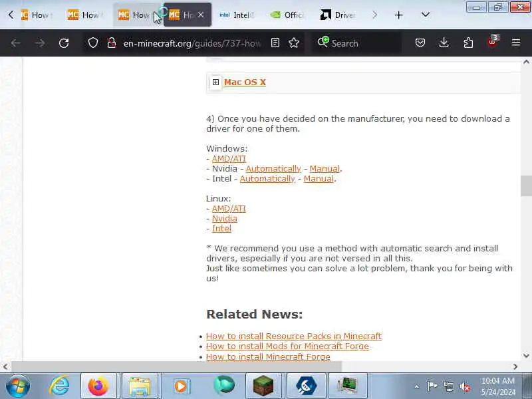Go forward to the next page
The height and width of the screenshot is (399, 532).
coord(40,43)
